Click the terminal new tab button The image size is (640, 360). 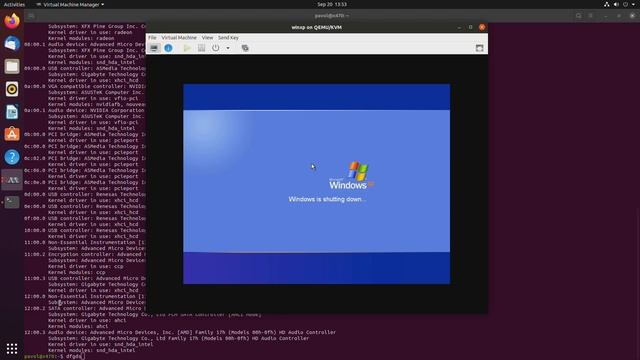point(31,16)
